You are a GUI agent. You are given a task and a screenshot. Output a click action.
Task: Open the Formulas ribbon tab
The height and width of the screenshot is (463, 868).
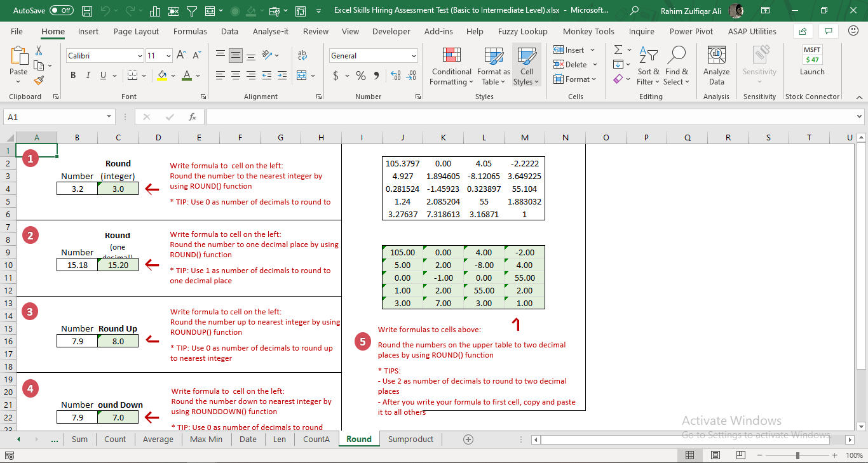pos(190,31)
